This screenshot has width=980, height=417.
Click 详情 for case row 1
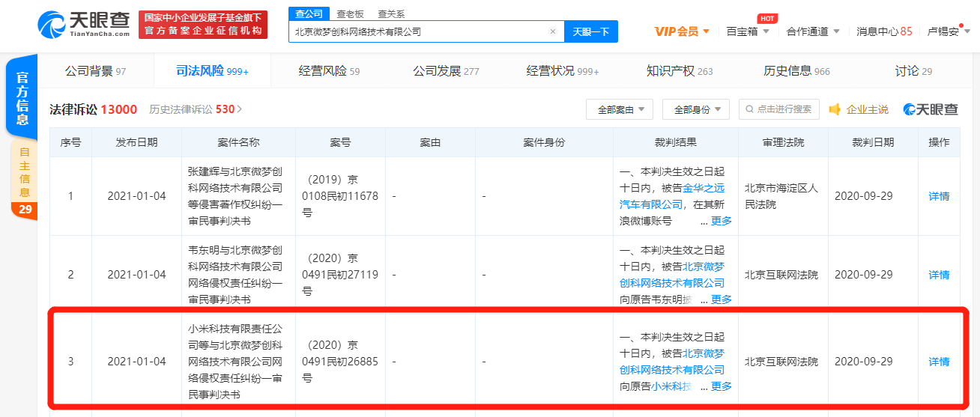click(x=939, y=196)
